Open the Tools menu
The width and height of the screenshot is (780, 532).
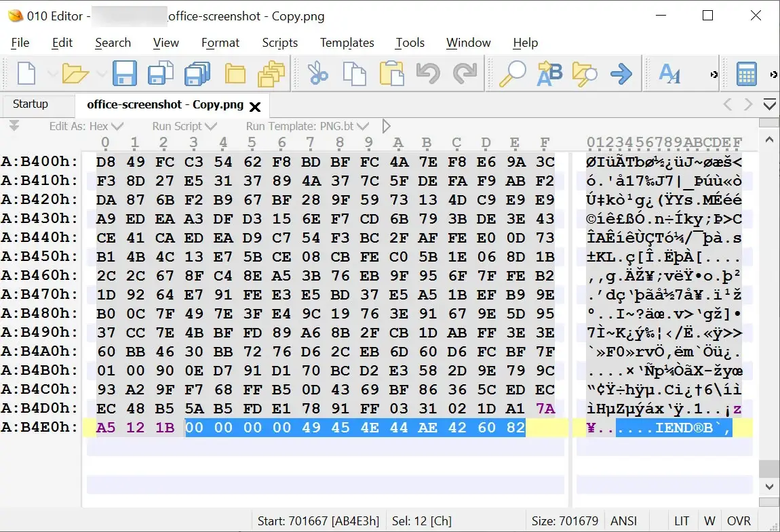(x=410, y=43)
